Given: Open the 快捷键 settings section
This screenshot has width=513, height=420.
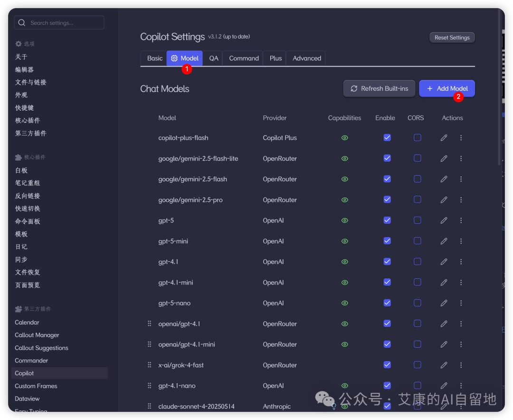Looking at the screenshot, I should tap(24, 108).
